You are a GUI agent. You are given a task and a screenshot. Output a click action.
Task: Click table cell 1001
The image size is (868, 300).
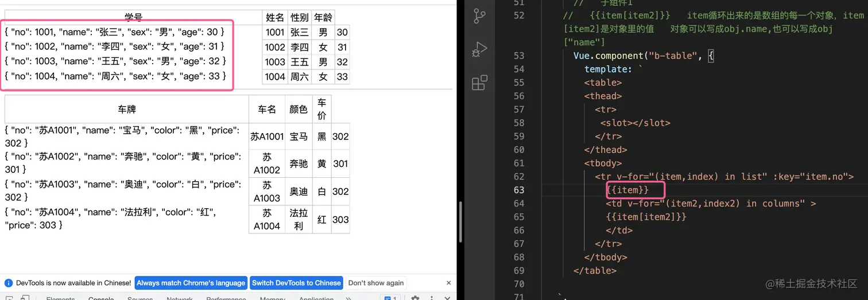pos(275,32)
